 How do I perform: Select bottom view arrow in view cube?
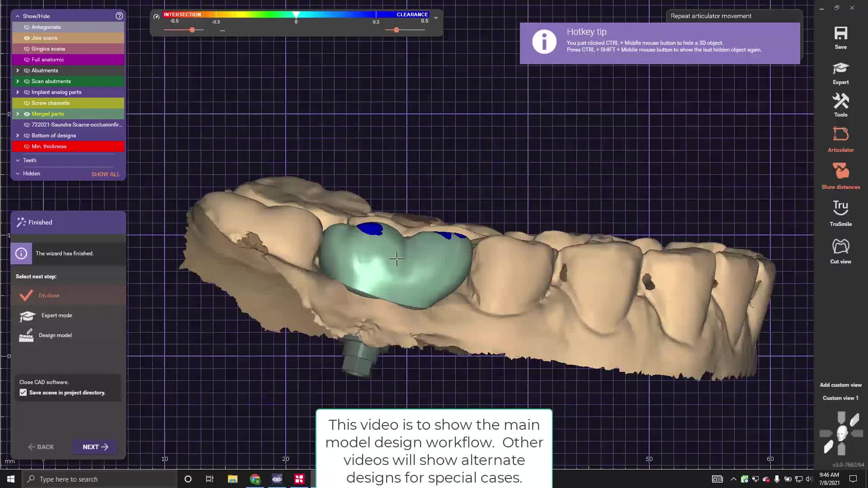841,449
